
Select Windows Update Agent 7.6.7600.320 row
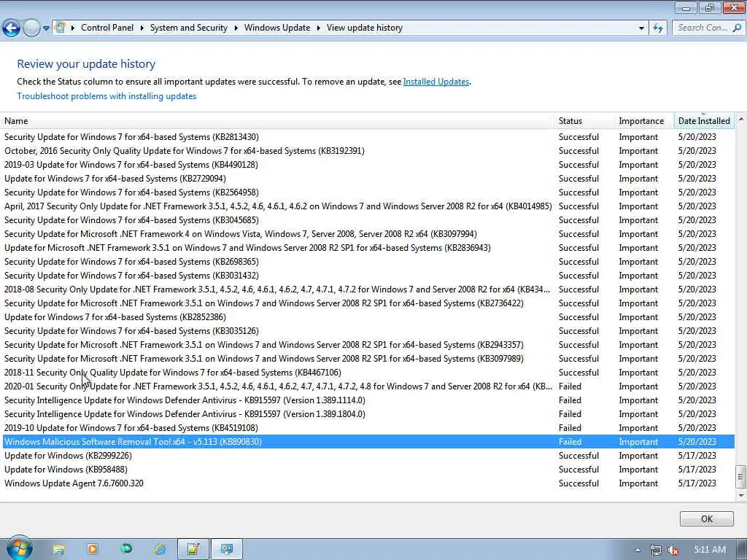click(368, 483)
